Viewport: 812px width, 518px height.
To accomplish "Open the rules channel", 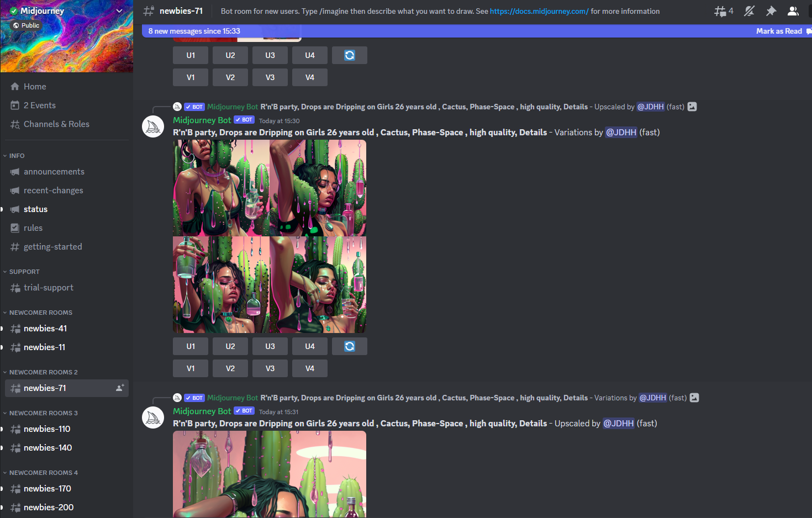I will [x=67, y=228].
